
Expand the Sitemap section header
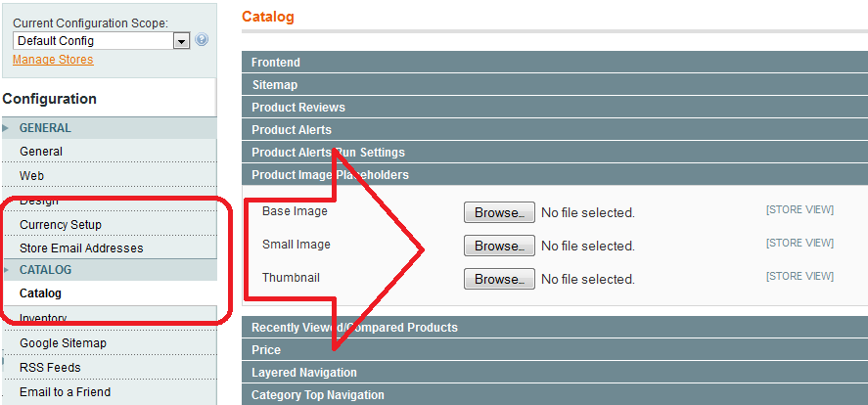(275, 85)
